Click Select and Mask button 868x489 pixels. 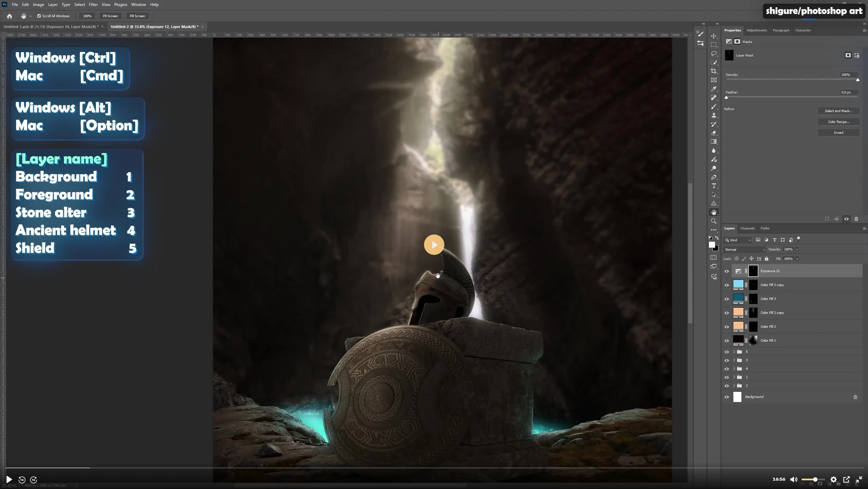(x=838, y=111)
